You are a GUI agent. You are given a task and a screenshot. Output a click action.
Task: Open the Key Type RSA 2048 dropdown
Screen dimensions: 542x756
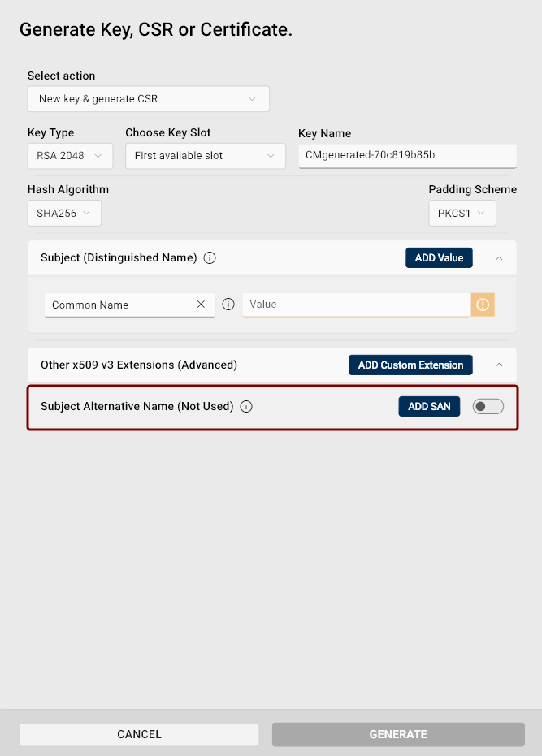coord(70,156)
